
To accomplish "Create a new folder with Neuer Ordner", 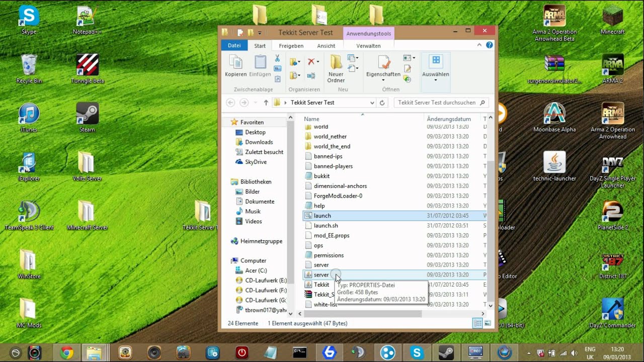I will (x=336, y=69).
